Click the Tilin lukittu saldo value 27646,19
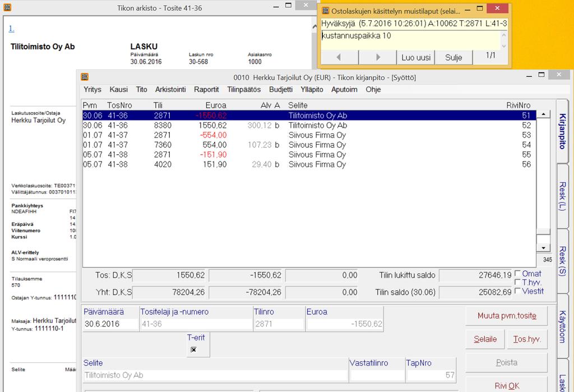This screenshot has height=392, width=574. 475,275
